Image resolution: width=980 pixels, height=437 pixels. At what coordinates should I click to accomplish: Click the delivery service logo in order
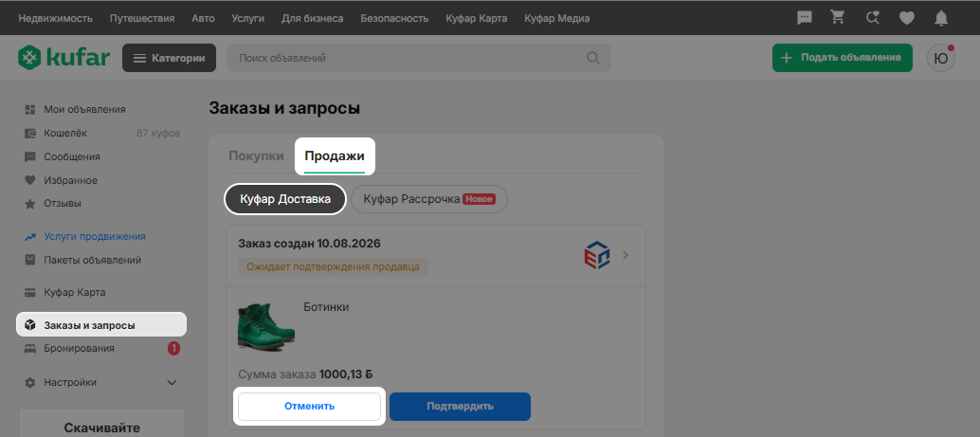(x=597, y=255)
